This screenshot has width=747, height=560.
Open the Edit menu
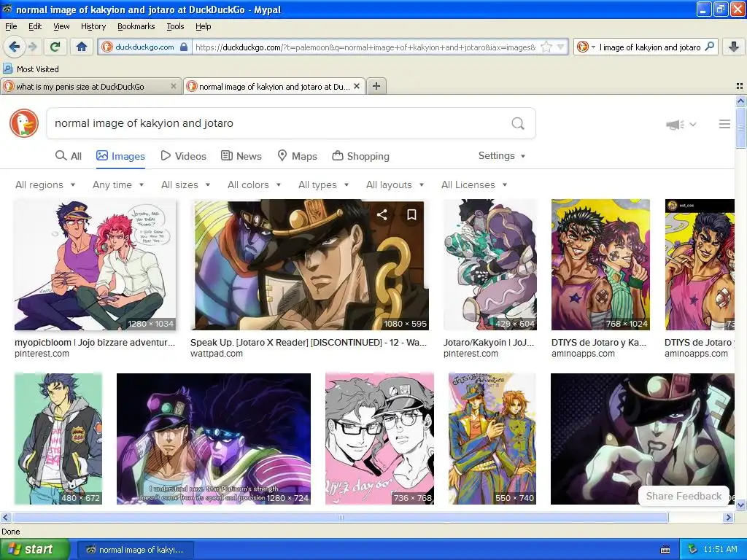[x=35, y=26]
